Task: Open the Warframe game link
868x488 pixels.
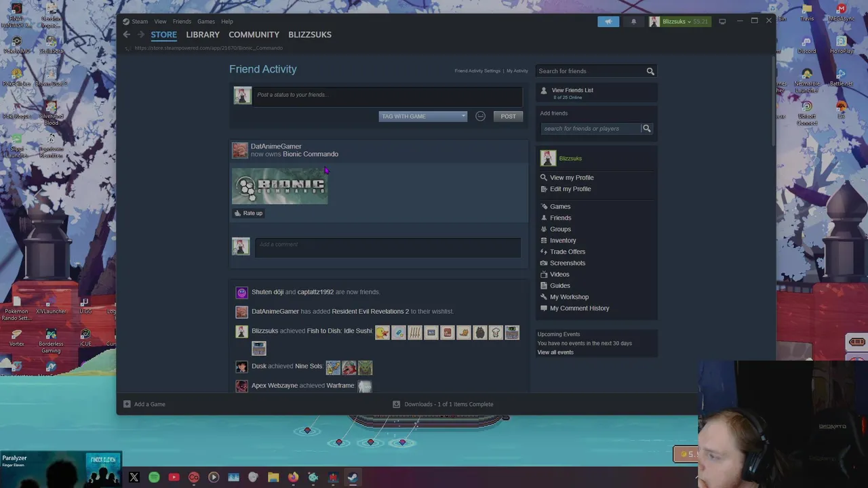Action: tap(340, 386)
